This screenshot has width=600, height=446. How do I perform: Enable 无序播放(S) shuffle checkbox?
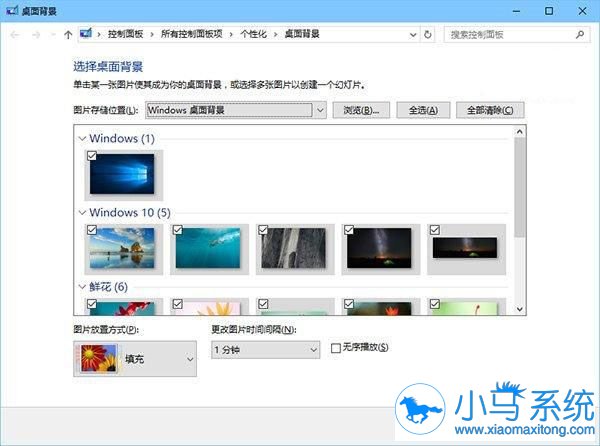[336, 348]
